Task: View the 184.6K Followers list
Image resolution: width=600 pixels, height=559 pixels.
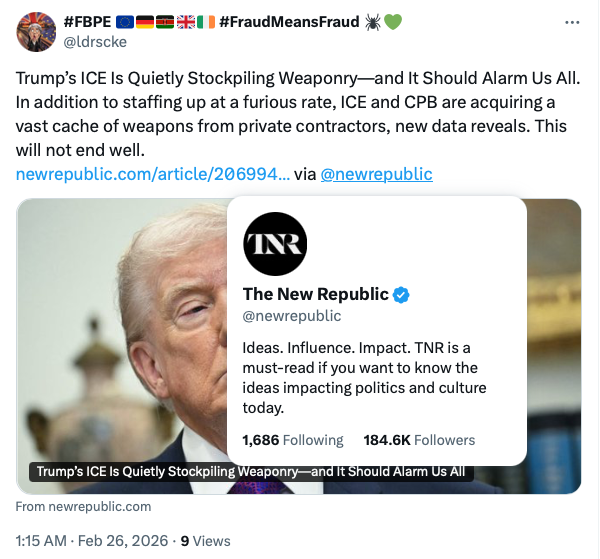Action: point(418,440)
